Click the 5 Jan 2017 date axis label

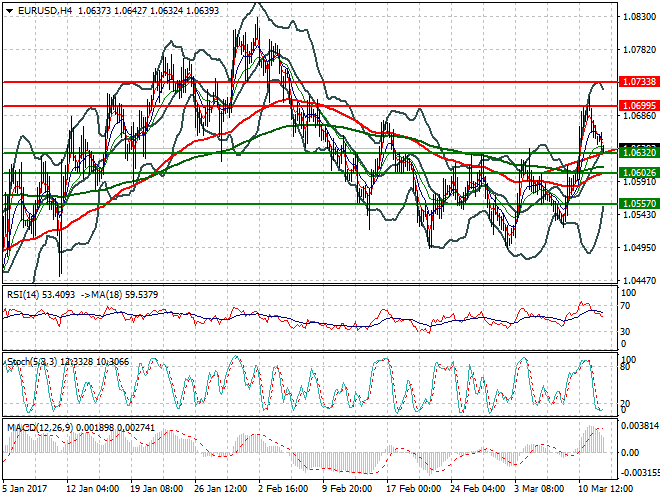click(x=25, y=489)
